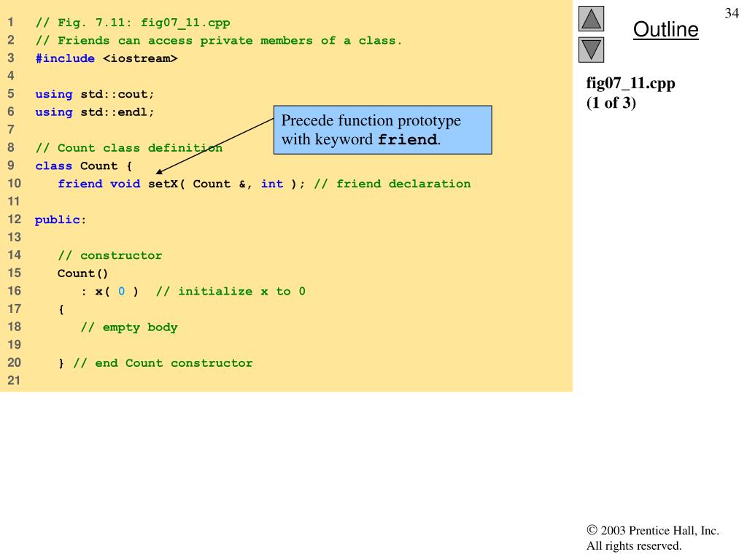Click slide number 34
This screenshot has height=560, width=747.
[732, 13]
